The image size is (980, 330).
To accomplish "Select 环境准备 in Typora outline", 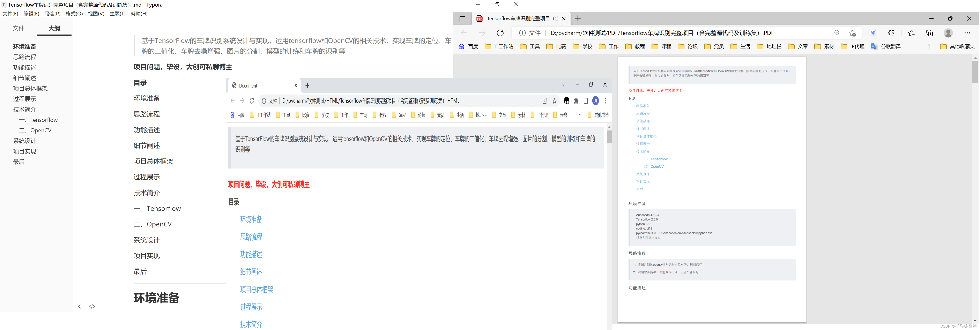I will pyautogui.click(x=24, y=46).
